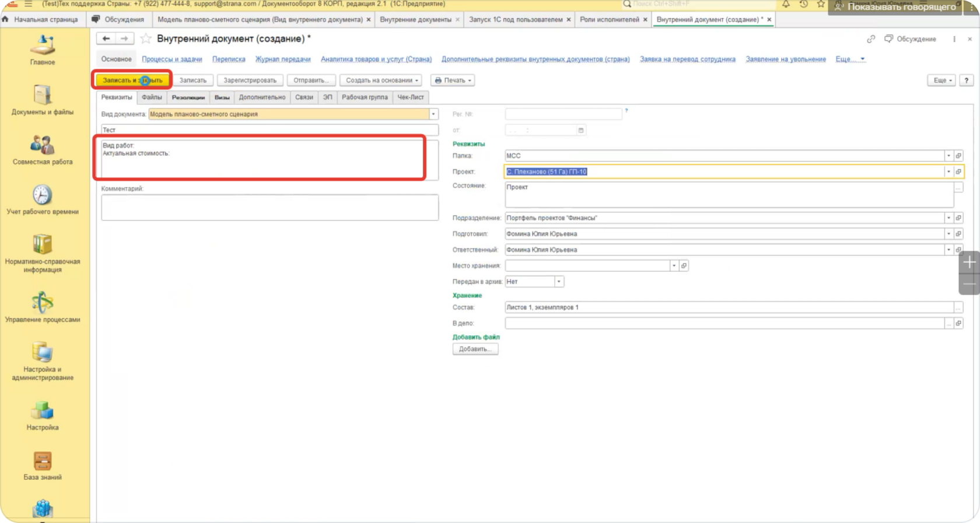This screenshot has width=980, height=523.
Task: Go back with the left arrow button
Action: coord(106,38)
